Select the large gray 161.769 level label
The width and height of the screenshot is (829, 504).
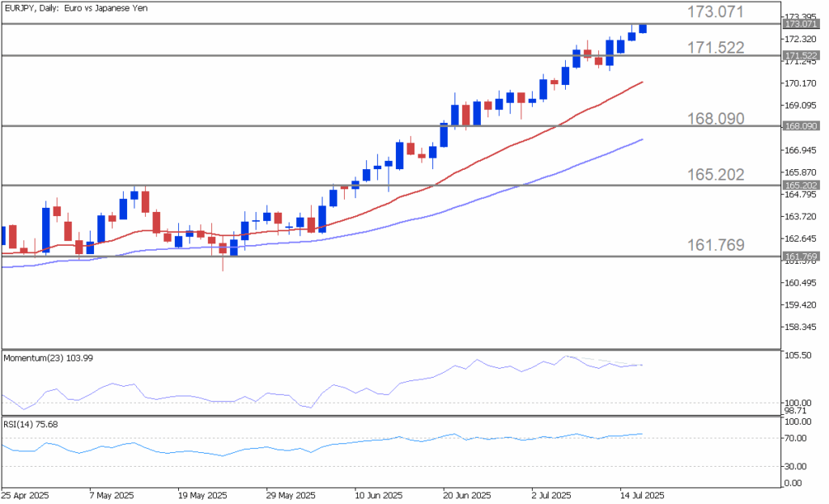pos(716,244)
